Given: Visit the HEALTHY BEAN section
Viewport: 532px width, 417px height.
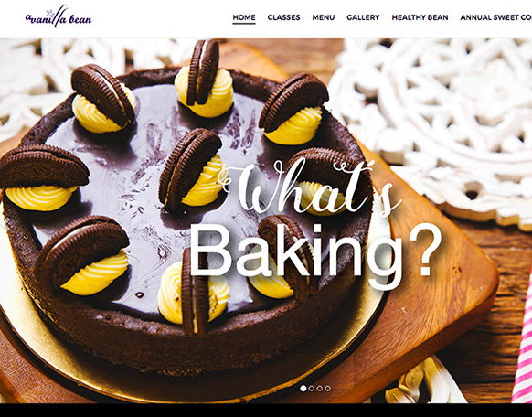Looking at the screenshot, I should pyautogui.click(x=420, y=17).
